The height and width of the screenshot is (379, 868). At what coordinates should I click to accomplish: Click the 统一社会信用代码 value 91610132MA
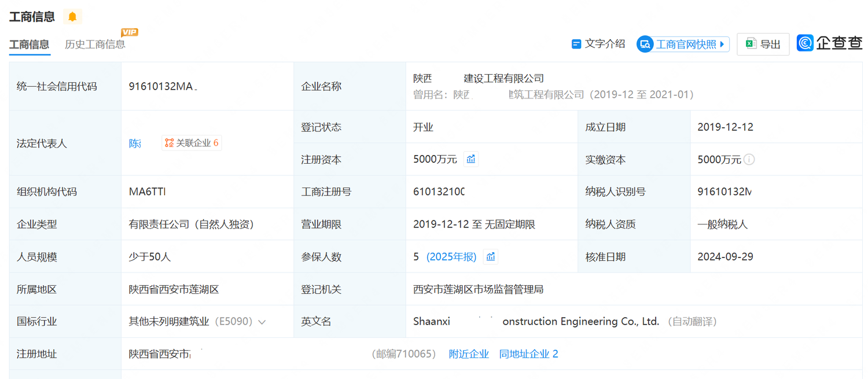click(x=163, y=87)
